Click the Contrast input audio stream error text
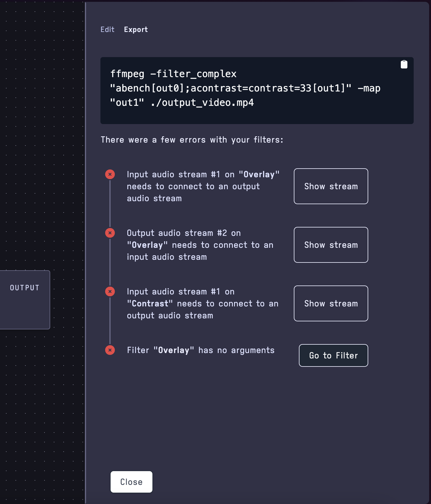431x504 pixels. (202, 303)
